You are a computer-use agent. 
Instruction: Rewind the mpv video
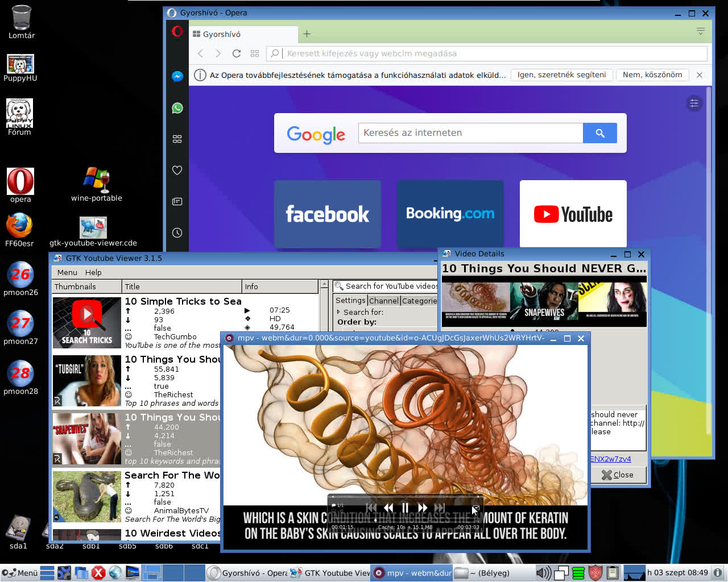pos(388,508)
